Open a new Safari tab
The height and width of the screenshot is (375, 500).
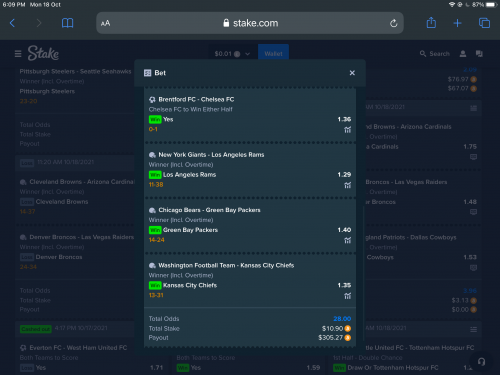(x=457, y=23)
